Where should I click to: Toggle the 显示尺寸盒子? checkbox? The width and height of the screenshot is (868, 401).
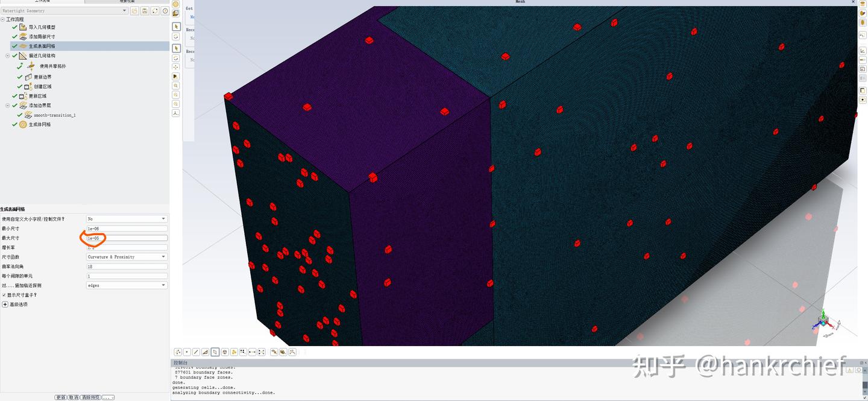4,295
